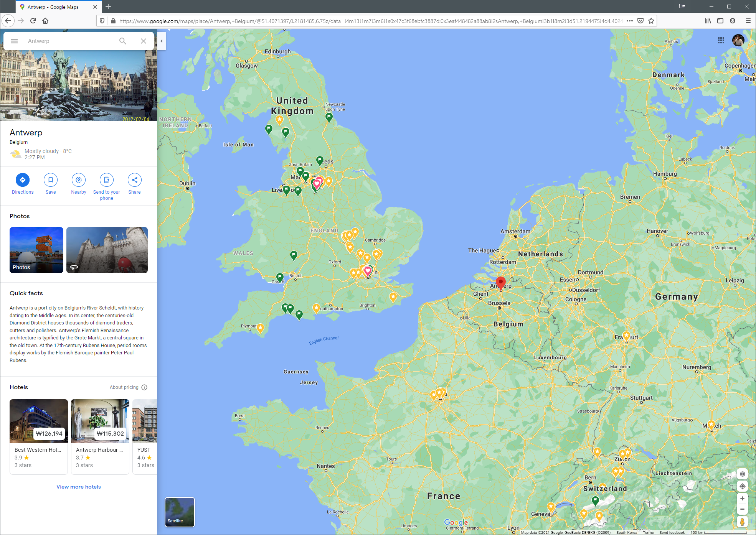Open Firefox page actions three-dot menu
756x535 pixels.
(x=630, y=21)
